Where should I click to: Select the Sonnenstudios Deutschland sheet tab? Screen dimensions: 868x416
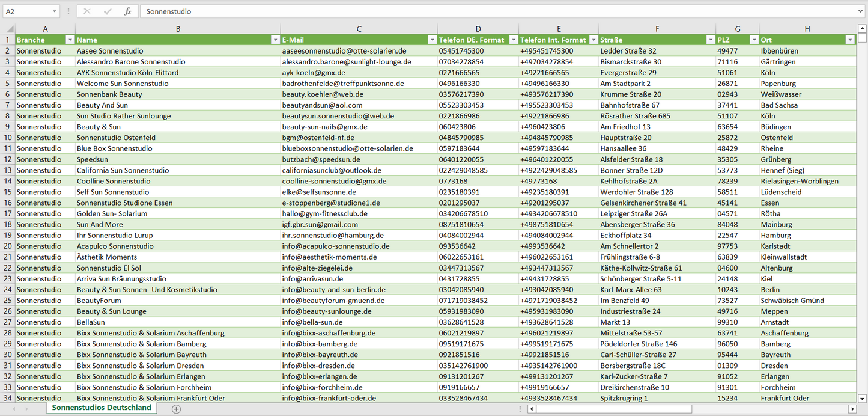(102, 408)
